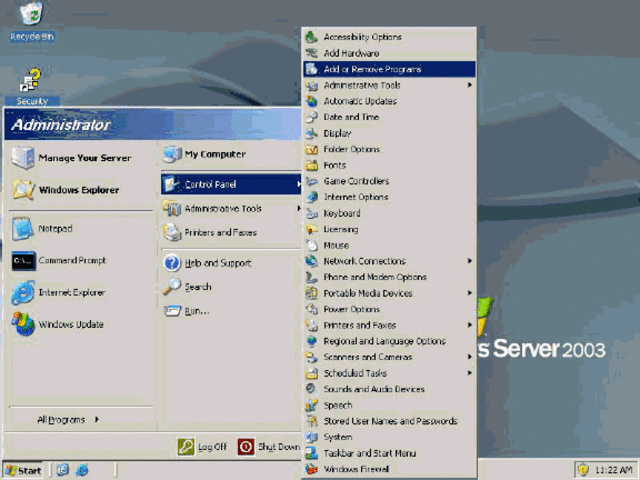Open Internet Options entry
Viewport: 640px width, 480px height.
click(x=389, y=197)
